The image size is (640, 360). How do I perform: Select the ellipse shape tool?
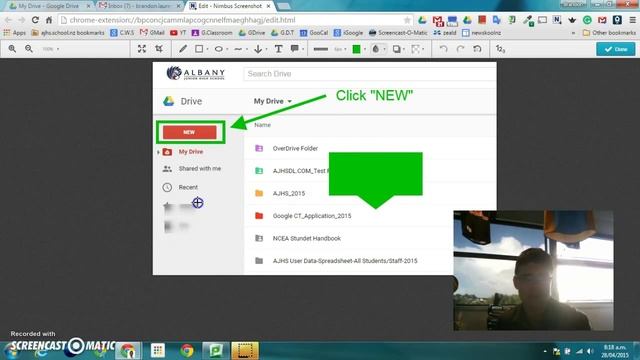click(218, 49)
